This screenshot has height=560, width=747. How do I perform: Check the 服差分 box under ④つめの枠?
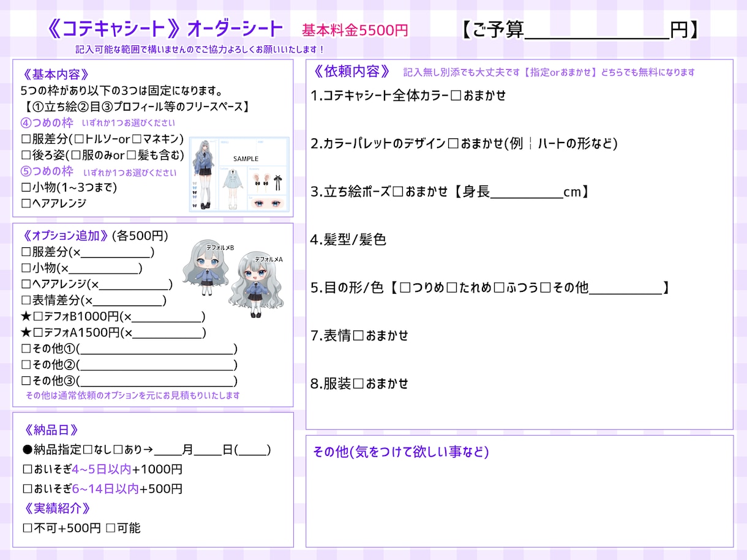tap(26, 140)
